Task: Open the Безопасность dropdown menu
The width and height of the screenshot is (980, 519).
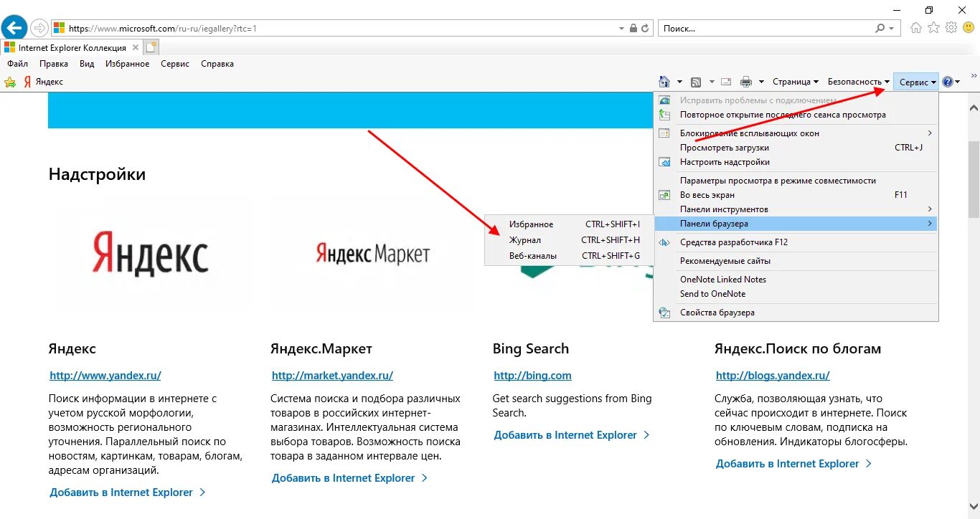Action: (x=858, y=82)
